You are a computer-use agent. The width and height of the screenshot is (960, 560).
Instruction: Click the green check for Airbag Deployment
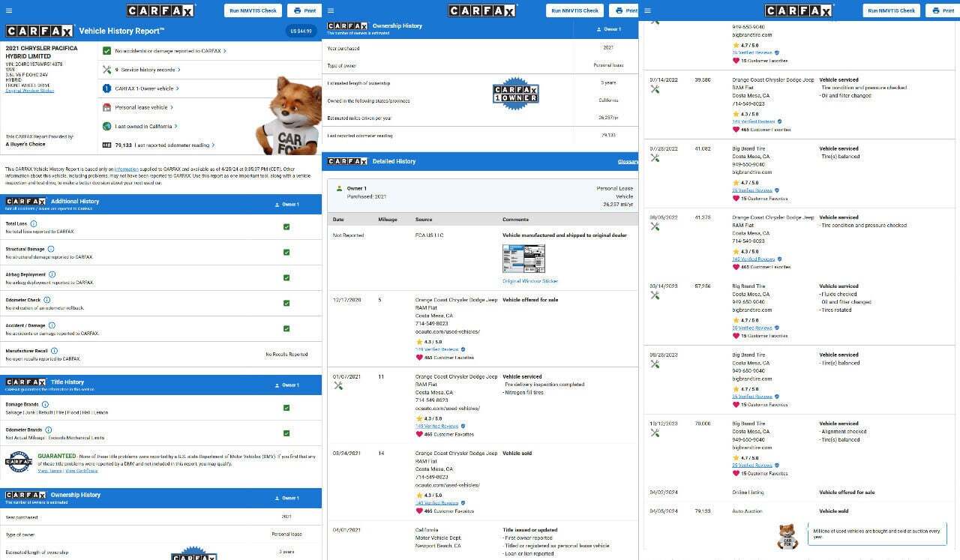286,277
